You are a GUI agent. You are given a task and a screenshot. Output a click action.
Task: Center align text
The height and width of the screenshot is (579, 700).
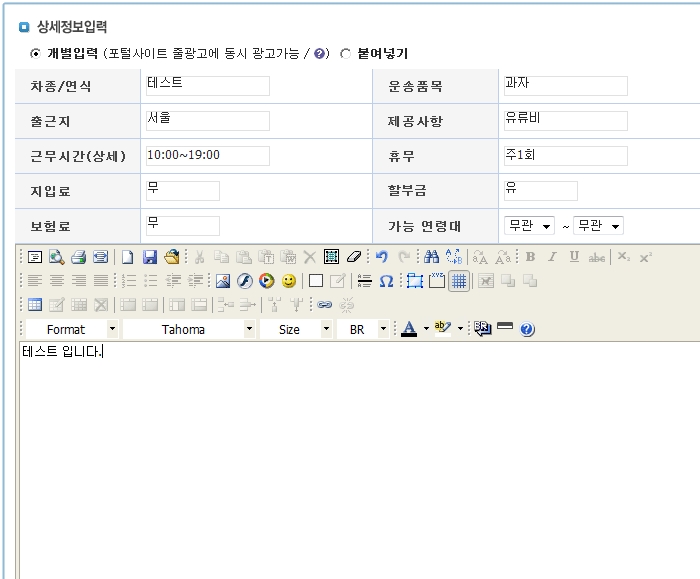point(57,281)
